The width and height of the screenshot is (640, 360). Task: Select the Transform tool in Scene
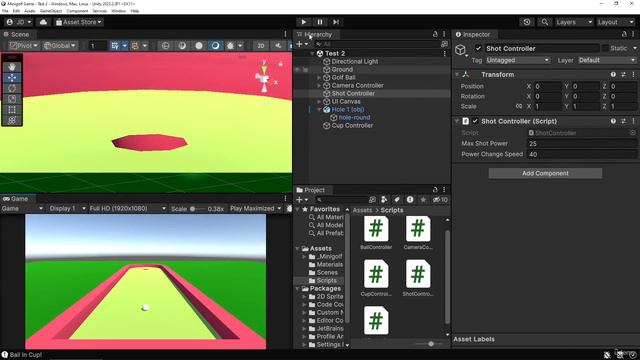pos(12,120)
